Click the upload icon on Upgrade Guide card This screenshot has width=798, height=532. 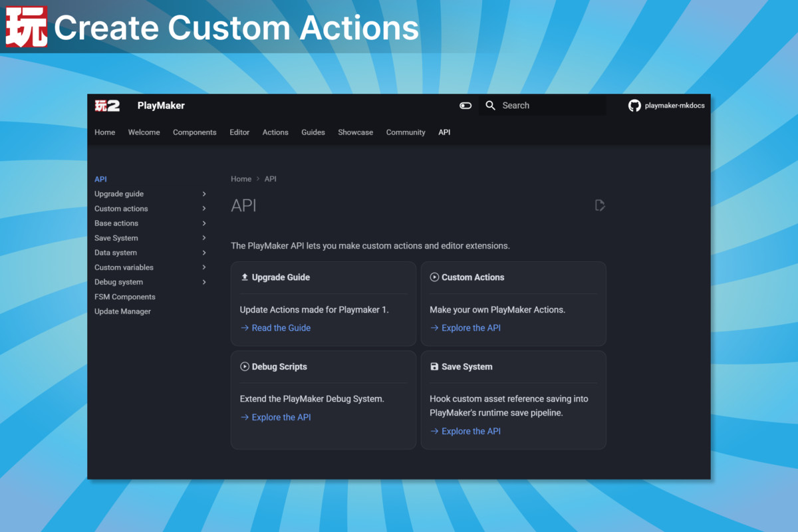[245, 277]
